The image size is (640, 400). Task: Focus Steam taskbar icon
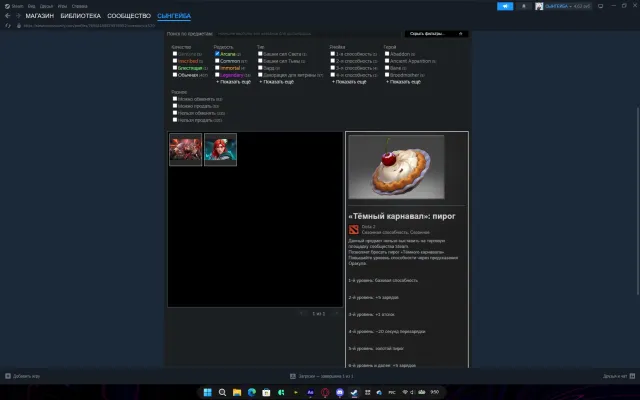click(354, 392)
